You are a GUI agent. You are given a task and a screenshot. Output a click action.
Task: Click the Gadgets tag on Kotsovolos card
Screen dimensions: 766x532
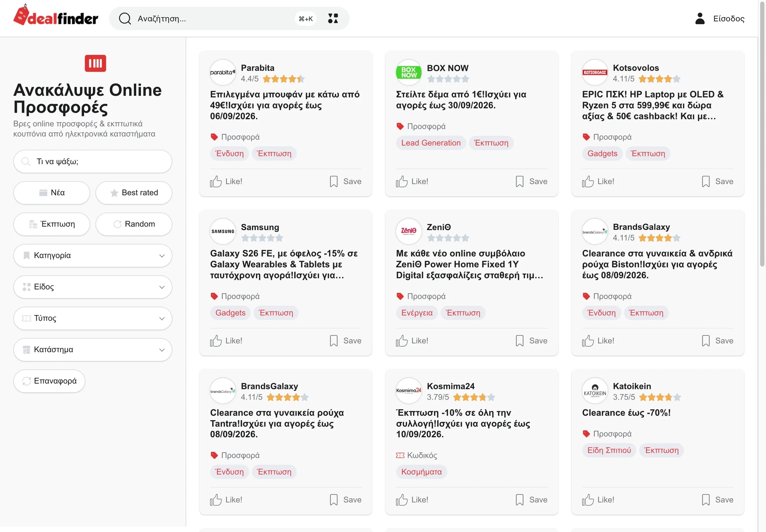(602, 154)
